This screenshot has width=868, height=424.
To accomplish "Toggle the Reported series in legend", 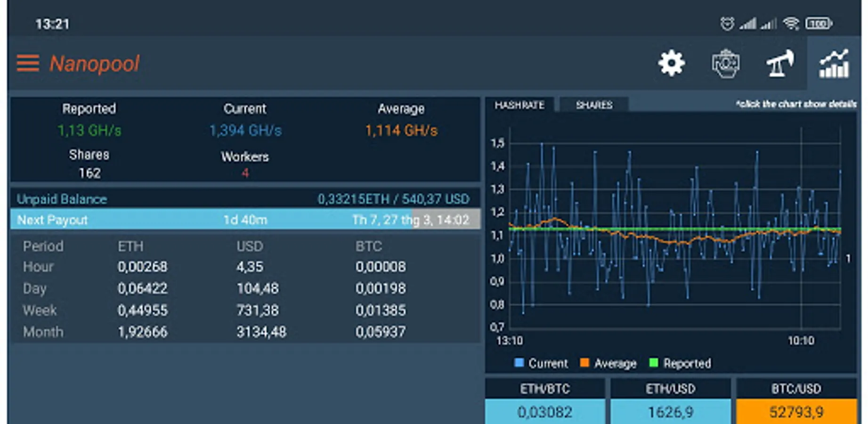I will coord(680,363).
